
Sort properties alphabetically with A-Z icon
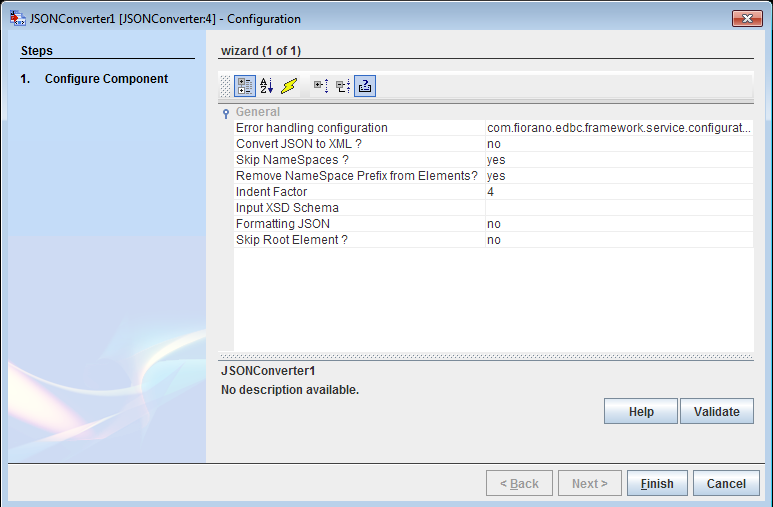pos(267,86)
